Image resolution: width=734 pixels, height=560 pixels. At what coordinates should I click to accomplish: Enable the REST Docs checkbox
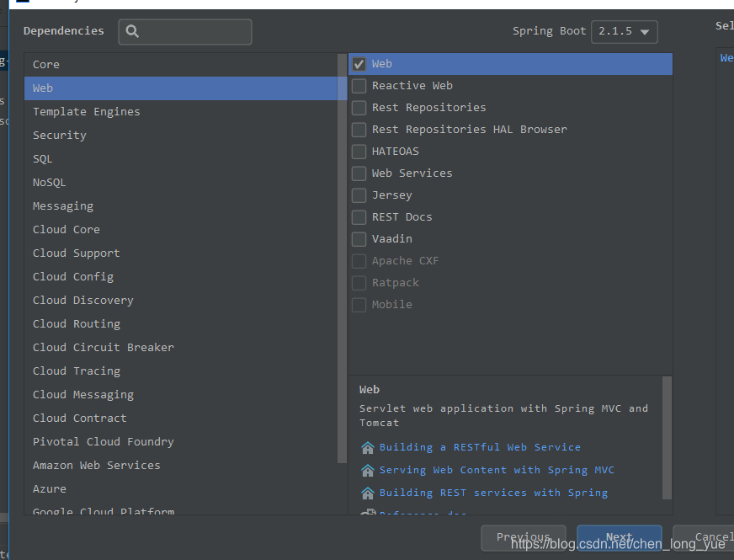click(x=359, y=217)
